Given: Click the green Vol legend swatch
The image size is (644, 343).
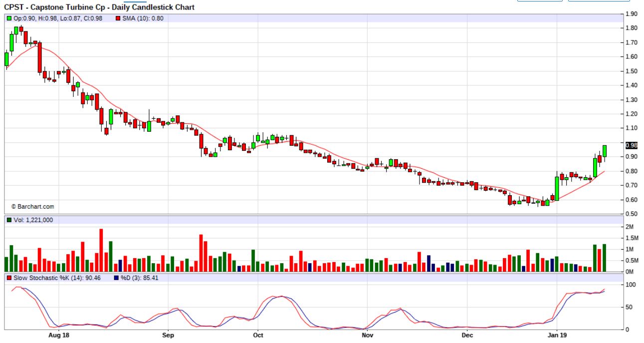Looking at the screenshot, I should tap(9, 220).
